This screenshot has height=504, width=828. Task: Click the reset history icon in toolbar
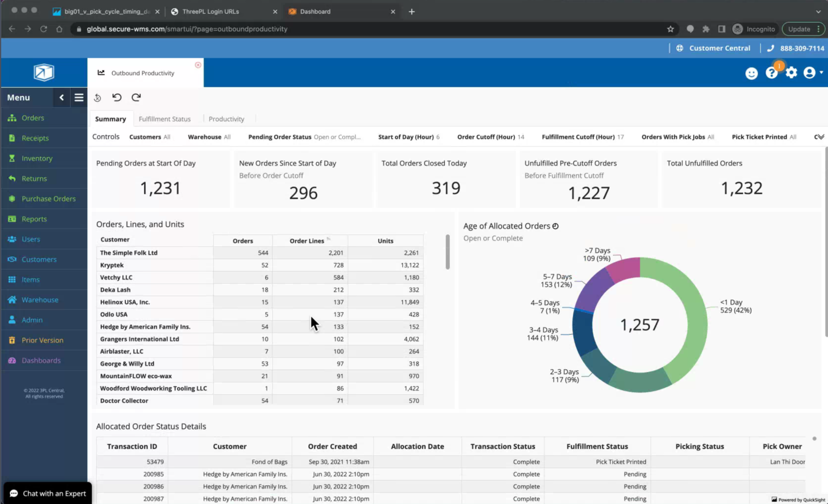click(x=98, y=98)
